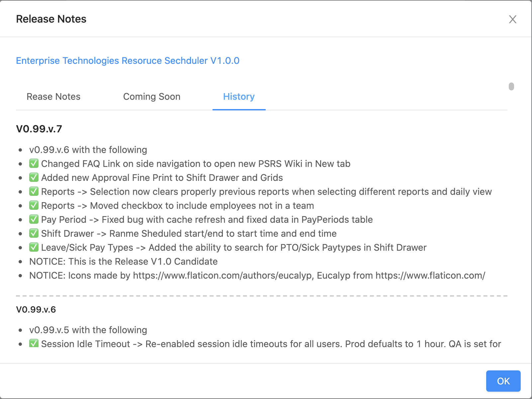The image size is (532, 399).
Task: Click the V0.99.v.6 version heading
Action: pyautogui.click(x=36, y=310)
